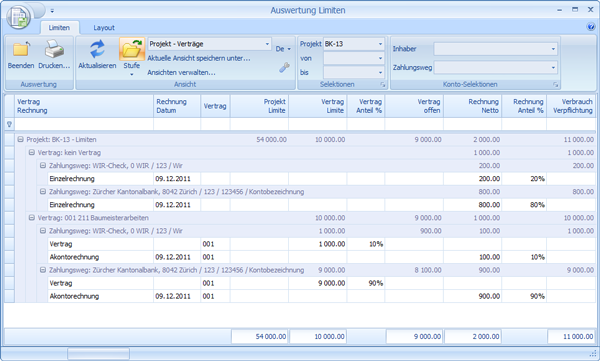Viewport: 600px width, 361px height.
Task: Open the Projekt - Verträge view dropdown
Action: (x=267, y=44)
